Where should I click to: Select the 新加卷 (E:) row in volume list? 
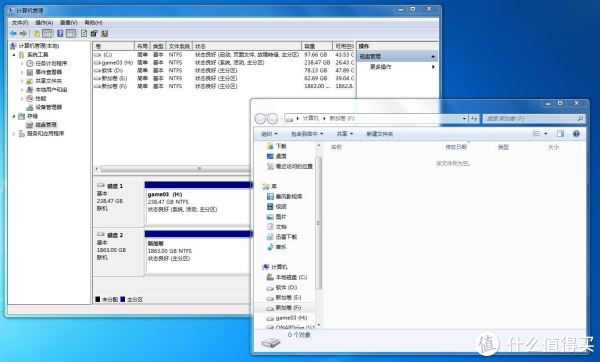coord(223,78)
